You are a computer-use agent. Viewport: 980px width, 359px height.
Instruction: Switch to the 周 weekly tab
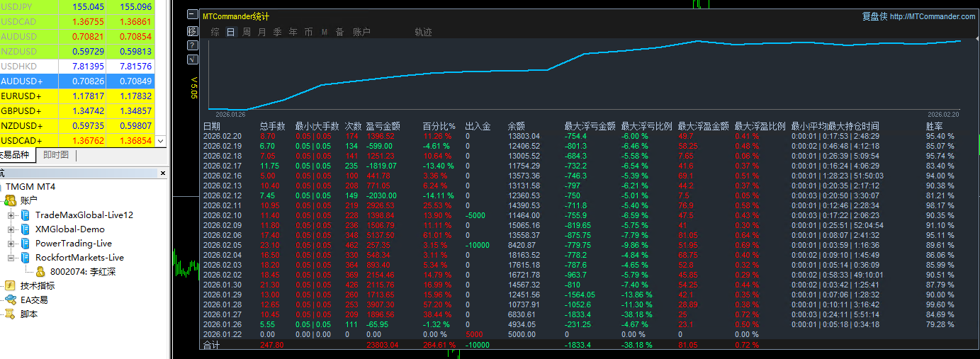click(247, 32)
